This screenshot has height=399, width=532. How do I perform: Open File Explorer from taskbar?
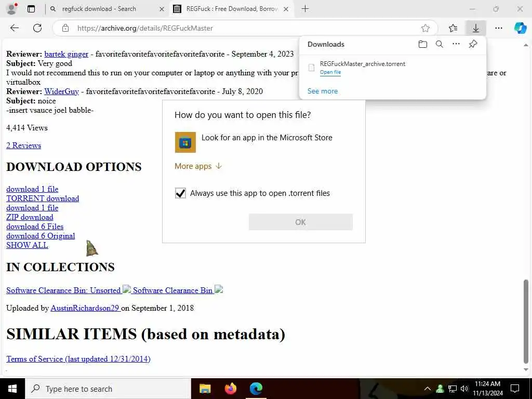tap(205, 389)
